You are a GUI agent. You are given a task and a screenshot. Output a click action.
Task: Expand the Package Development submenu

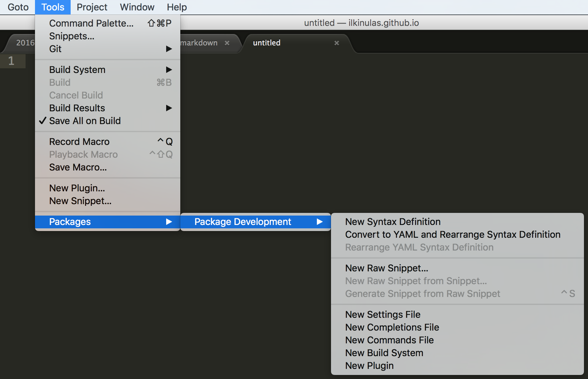point(256,222)
